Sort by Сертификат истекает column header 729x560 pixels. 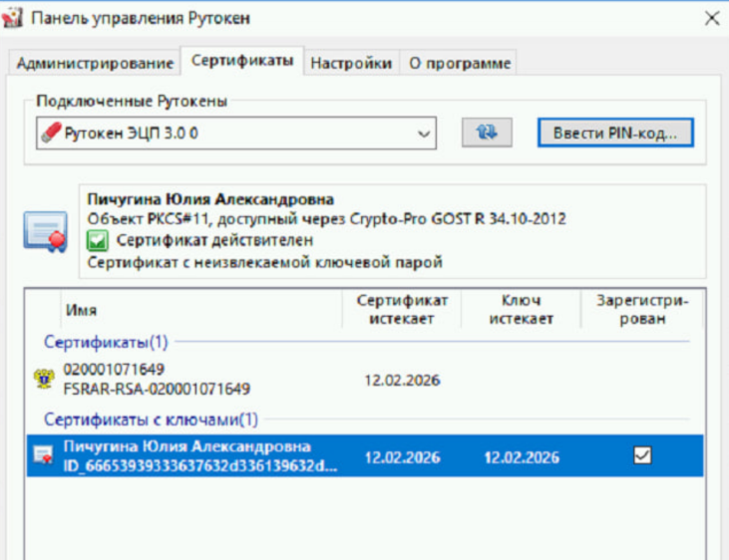click(401, 309)
